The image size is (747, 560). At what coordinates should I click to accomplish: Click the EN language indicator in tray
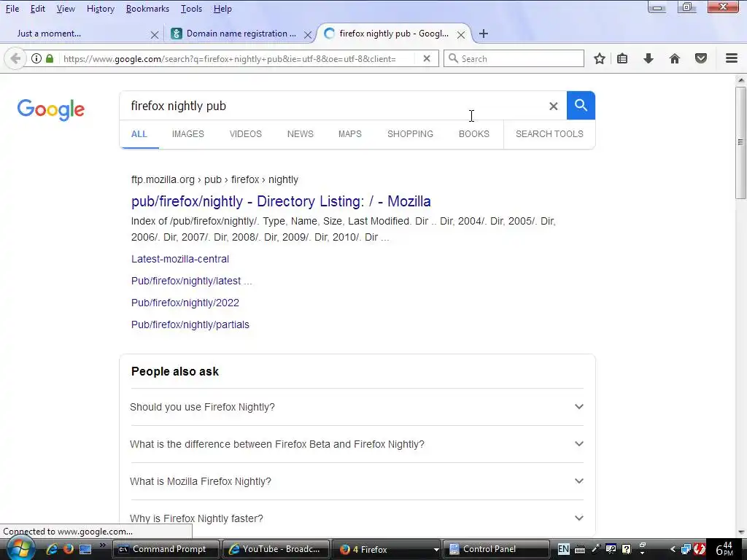[563, 549]
